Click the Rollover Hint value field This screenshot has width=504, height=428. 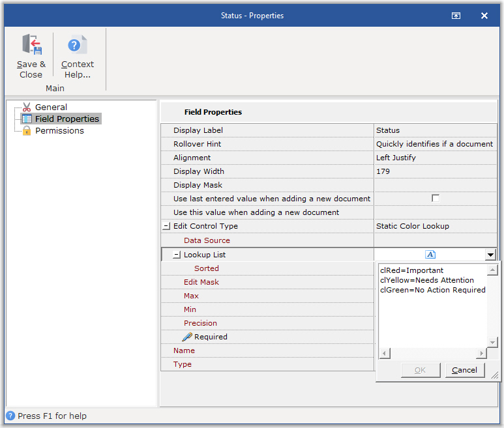pyautogui.click(x=436, y=144)
